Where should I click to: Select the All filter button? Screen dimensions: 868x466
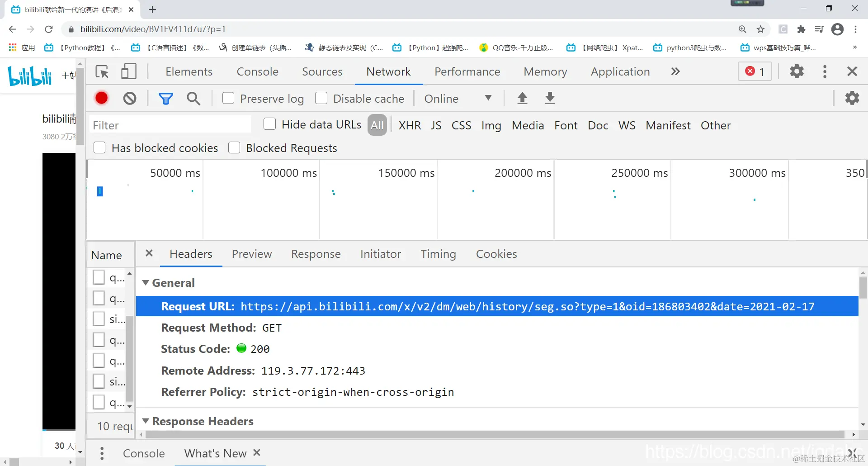377,125
